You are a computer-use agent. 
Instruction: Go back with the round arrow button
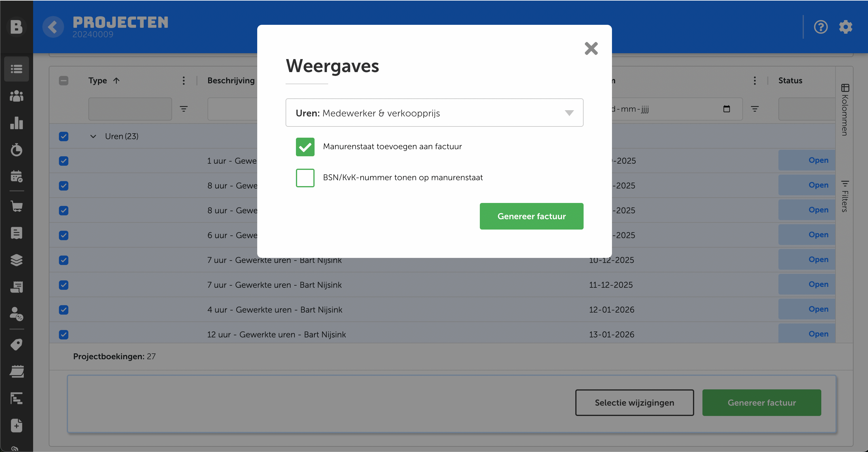[x=53, y=27]
